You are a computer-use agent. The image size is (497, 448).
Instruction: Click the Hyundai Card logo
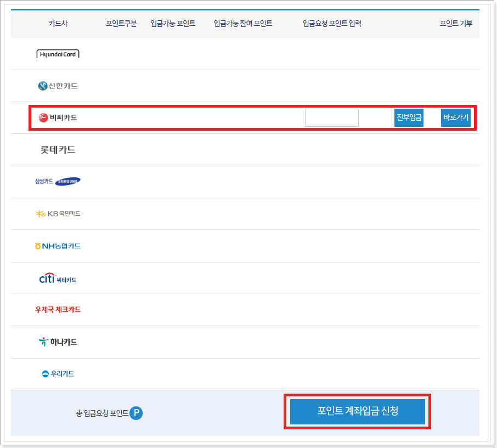click(58, 54)
